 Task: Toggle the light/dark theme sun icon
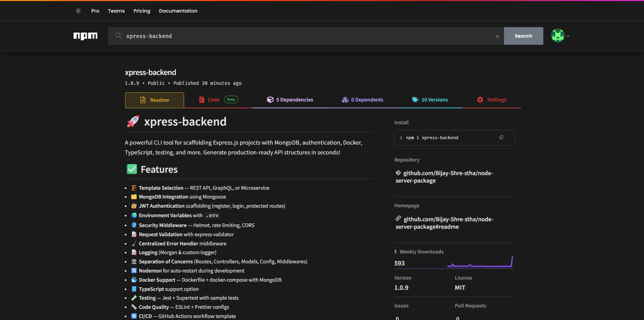coord(78,11)
